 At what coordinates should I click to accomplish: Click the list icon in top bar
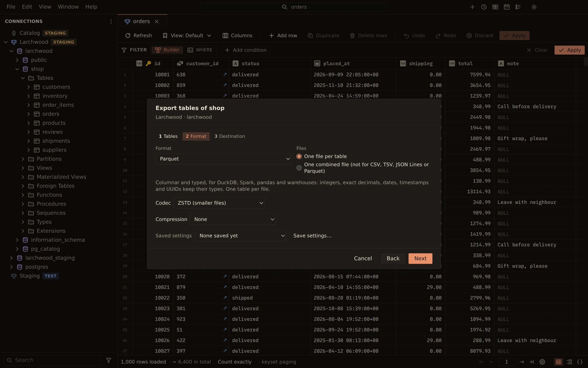click(x=518, y=7)
